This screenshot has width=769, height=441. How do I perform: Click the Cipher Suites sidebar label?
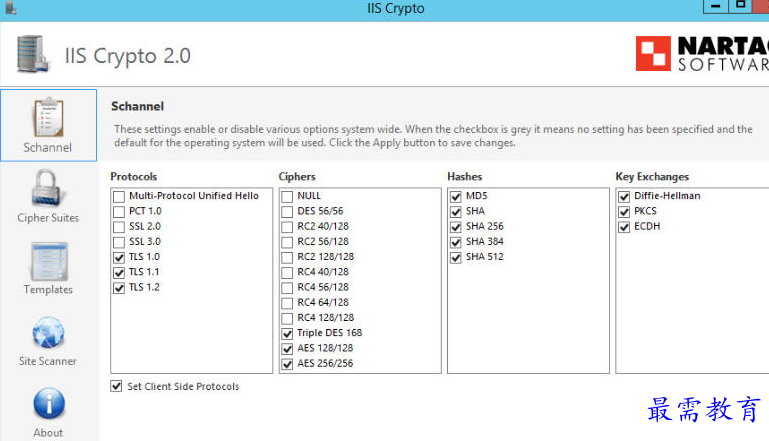[x=48, y=218]
